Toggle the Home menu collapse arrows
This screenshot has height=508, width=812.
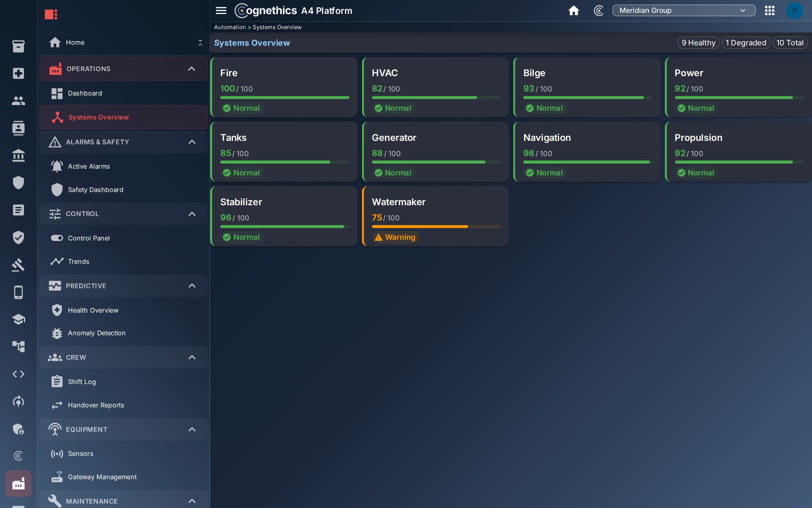(x=200, y=42)
